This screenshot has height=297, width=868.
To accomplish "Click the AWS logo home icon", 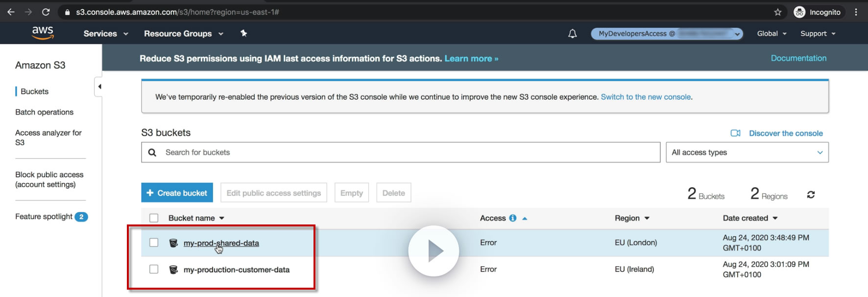I will click(43, 33).
